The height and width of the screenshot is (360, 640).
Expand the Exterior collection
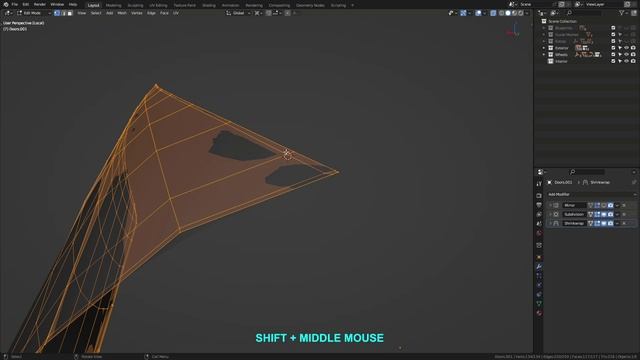pyautogui.click(x=544, y=48)
